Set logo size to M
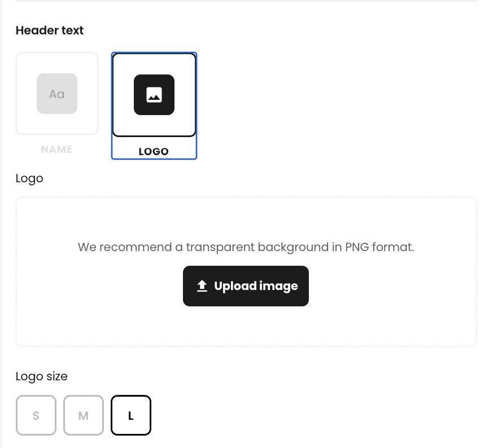Viewport: 489px width, 448px height. pos(84,415)
